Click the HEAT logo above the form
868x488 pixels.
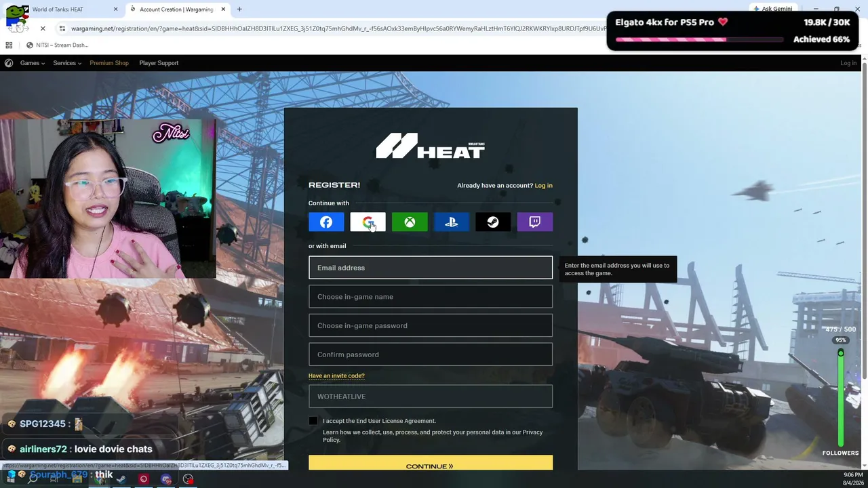point(431,146)
